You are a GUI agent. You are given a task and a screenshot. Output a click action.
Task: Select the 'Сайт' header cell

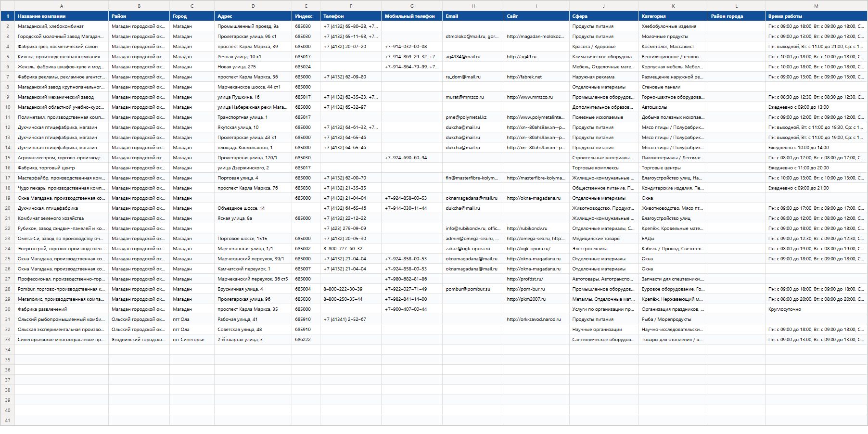pyautogui.click(x=536, y=16)
